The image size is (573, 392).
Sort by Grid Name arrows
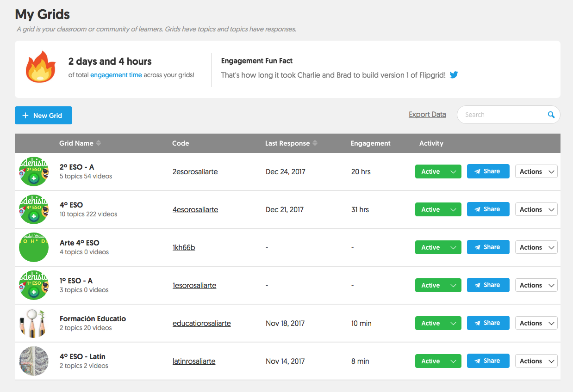pyautogui.click(x=99, y=143)
